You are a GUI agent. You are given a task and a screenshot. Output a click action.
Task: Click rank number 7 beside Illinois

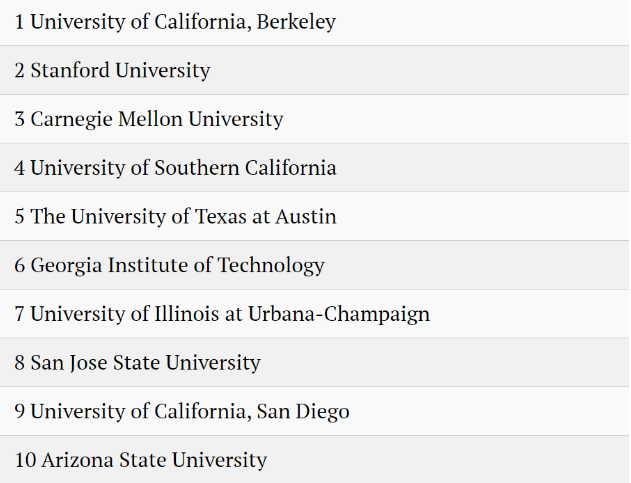pos(20,314)
